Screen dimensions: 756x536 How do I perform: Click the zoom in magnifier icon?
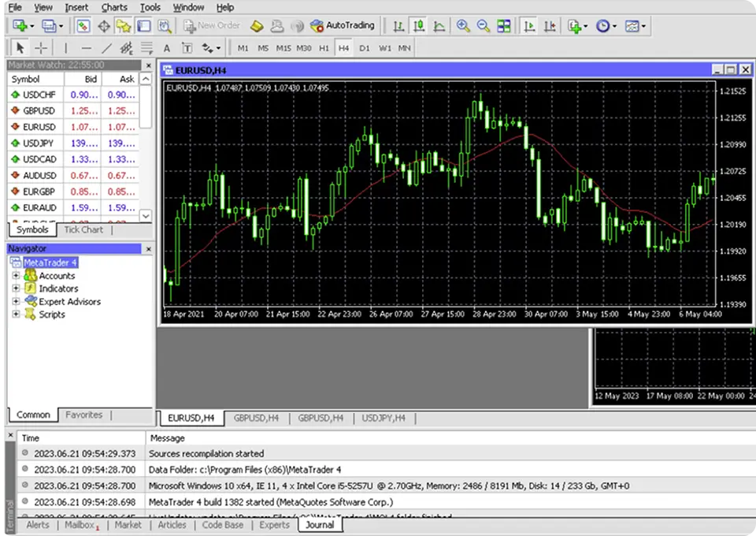463,26
